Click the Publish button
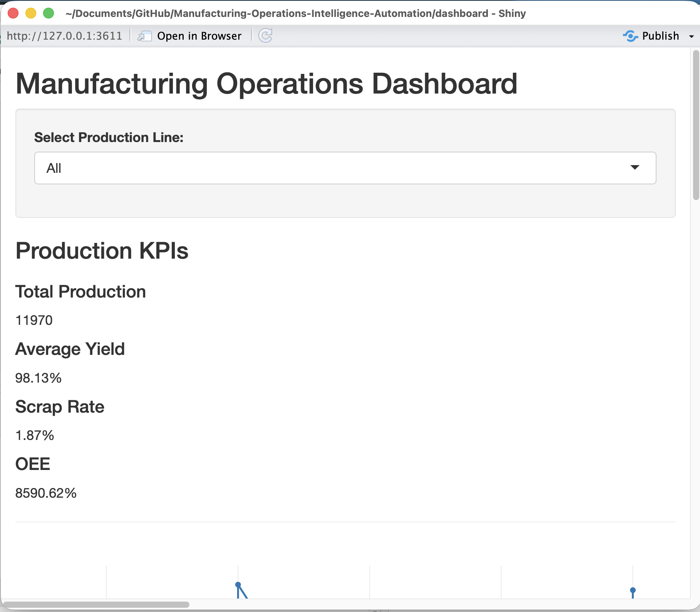700x612 pixels. pos(651,36)
